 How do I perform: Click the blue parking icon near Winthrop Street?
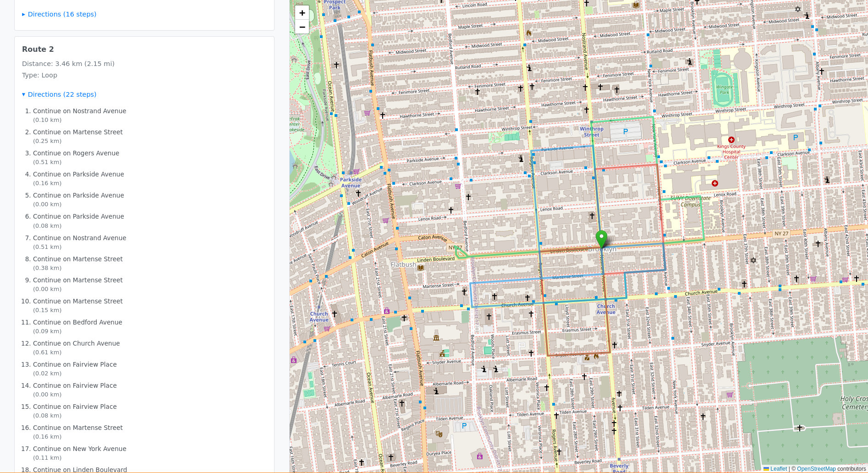626,132
